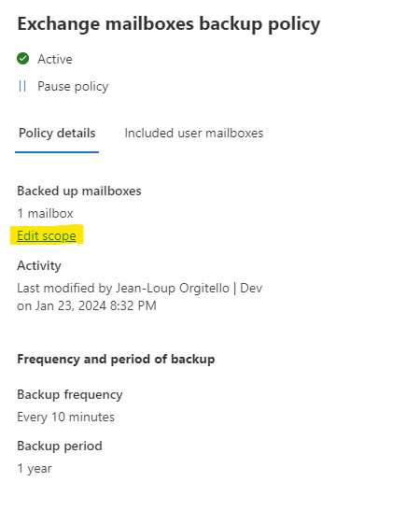The height and width of the screenshot is (510, 420).
Task: Click the blue pause bars icon
Action: 22,86
